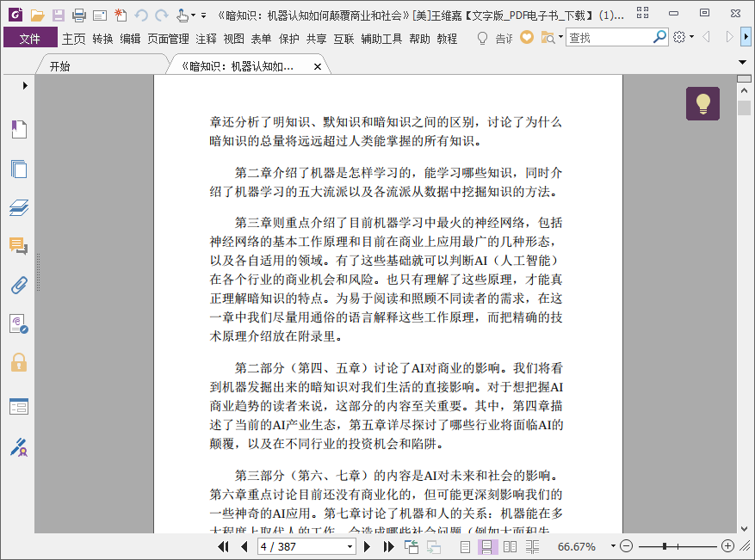Click the 查找 search input field
The height and width of the screenshot is (560, 755).
click(x=609, y=38)
